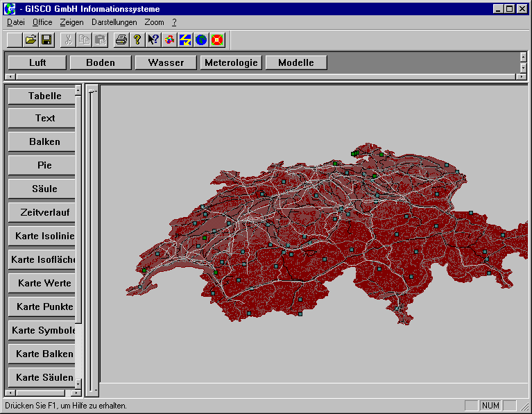
Task: Choose the Wasser category button
Action: [x=166, y=62]
